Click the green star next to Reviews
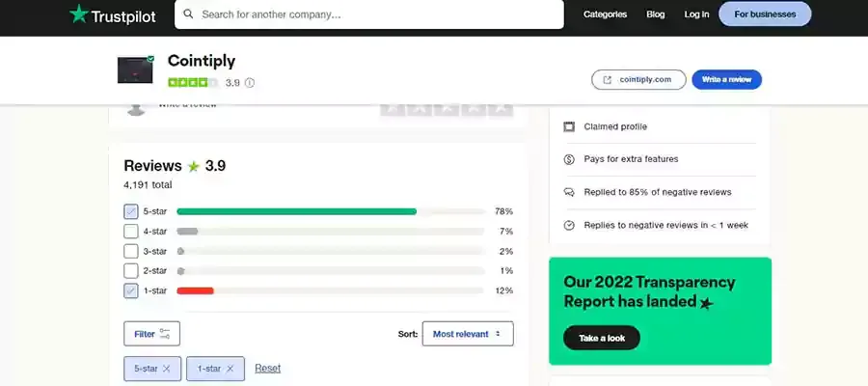This screenshot has height=386, width=868. (194, 166)
